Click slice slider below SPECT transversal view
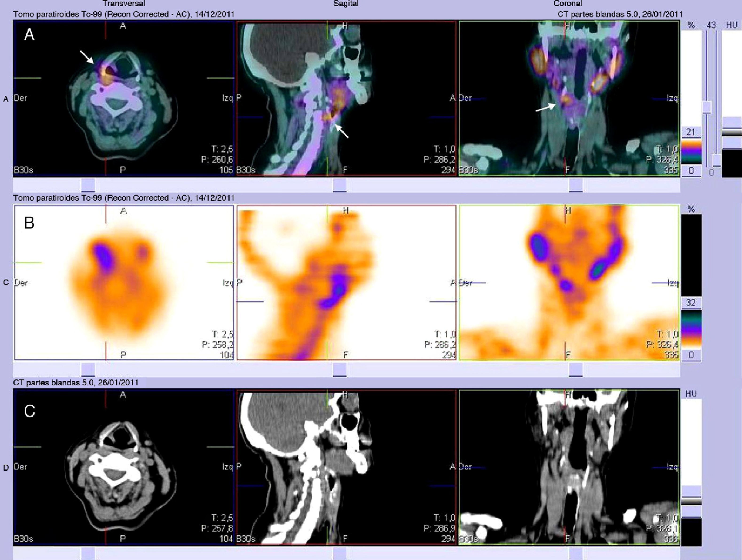742x560 pixels. [88, 370]
